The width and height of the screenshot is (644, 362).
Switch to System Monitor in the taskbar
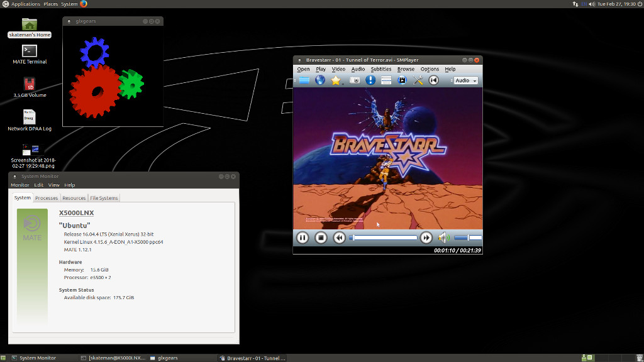[x=43, y=358]
